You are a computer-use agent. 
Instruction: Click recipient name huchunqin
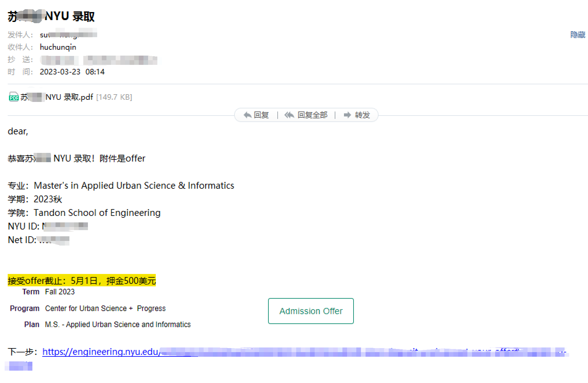(58, 47)
